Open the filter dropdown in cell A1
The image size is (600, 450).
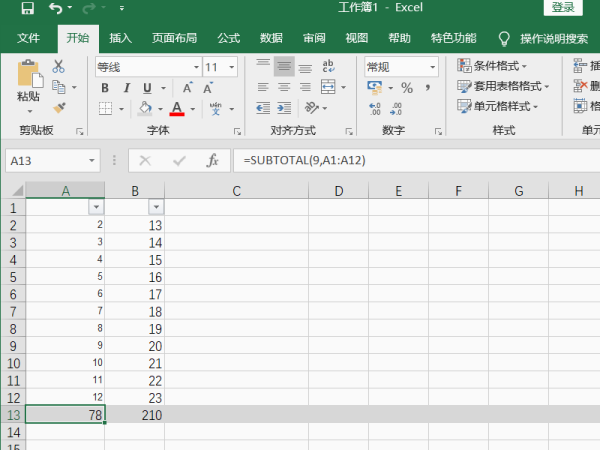click(x=96, y=207)
